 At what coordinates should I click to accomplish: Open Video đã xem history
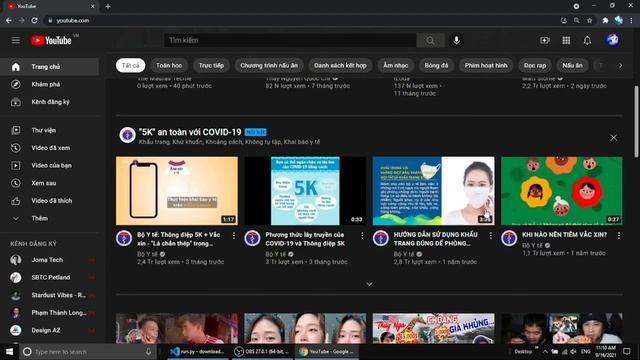point(49,148)
